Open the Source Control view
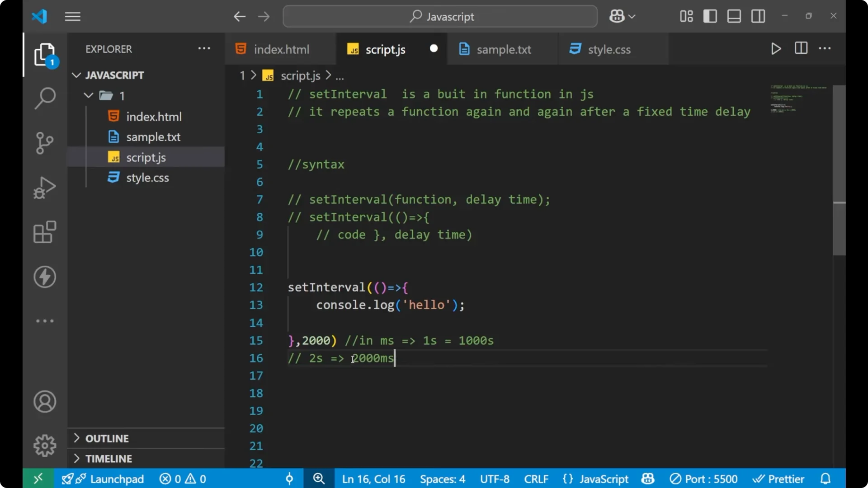This screenshot has width=868, height=488. [x=44, y=143]
